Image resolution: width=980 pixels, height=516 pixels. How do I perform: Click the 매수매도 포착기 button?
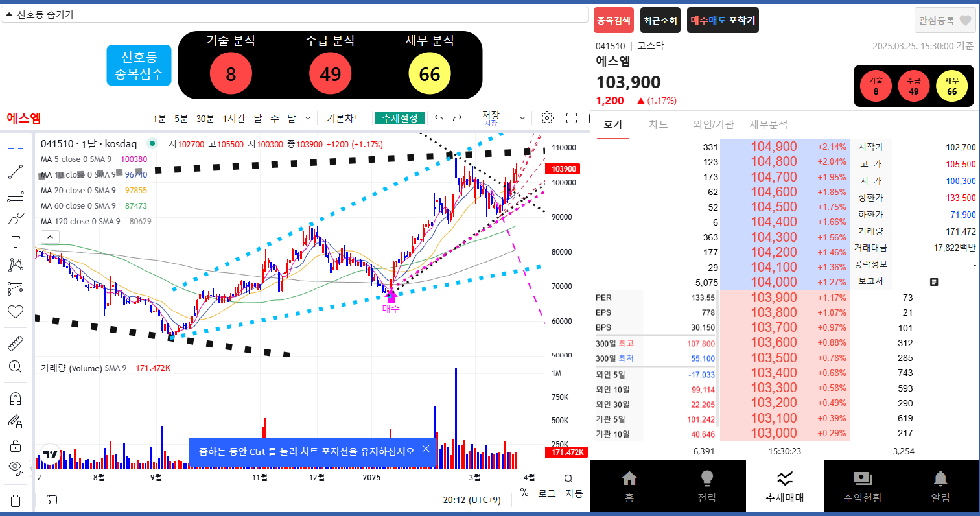[723, 20]
